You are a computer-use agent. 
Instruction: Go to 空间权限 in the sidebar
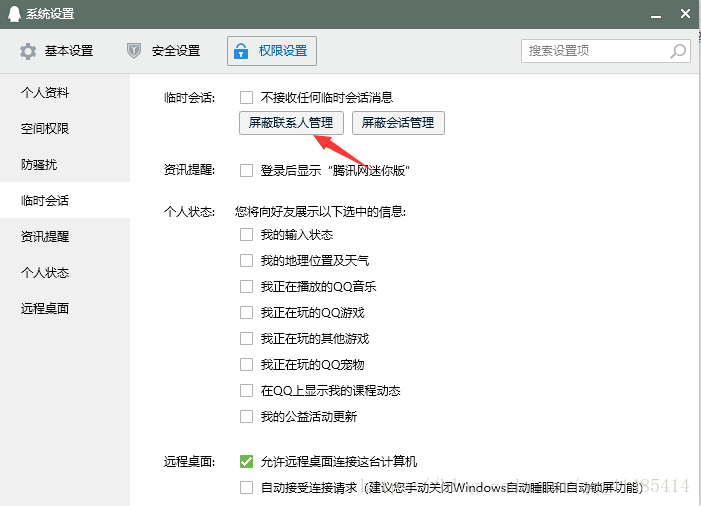[x=65, y=129]
